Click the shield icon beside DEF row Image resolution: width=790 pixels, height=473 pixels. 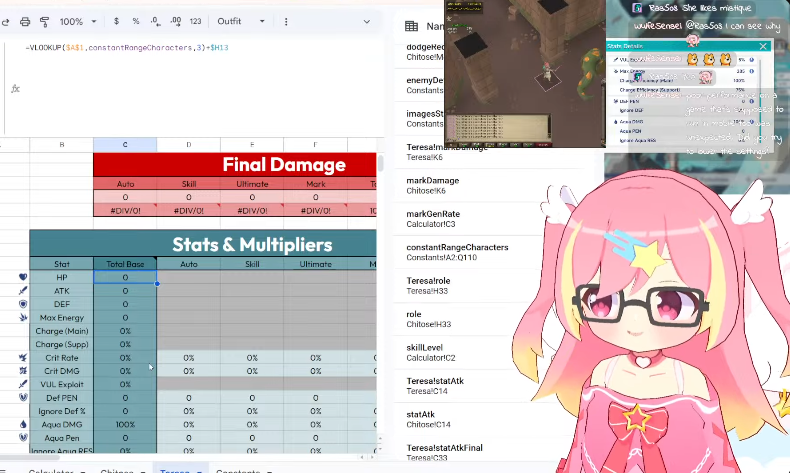pos(23,304)
